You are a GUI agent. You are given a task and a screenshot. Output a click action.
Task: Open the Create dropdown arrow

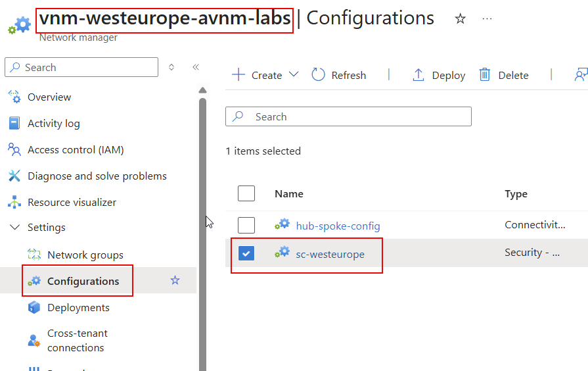pos(294,75)
